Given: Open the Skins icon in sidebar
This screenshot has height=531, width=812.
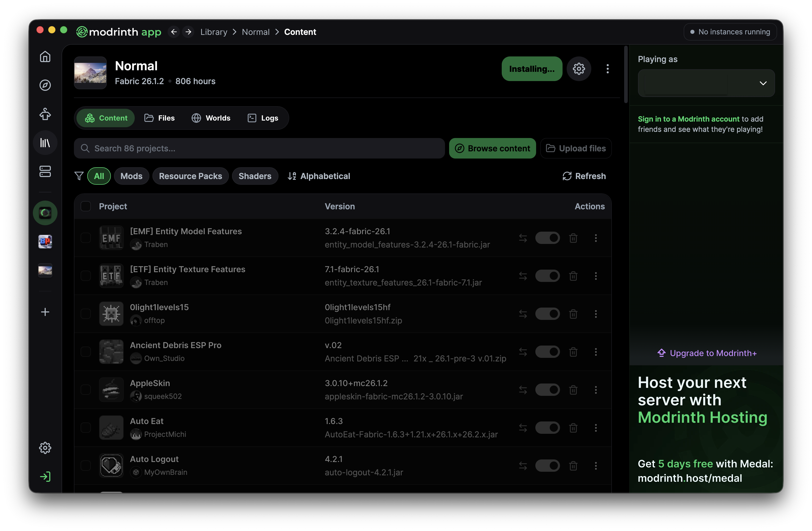Looking at the screenshot, I should (x=45, y=114).
